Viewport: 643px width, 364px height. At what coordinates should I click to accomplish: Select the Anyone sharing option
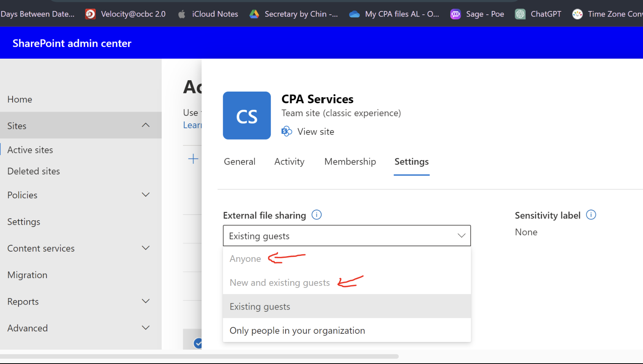pos(245,258)
